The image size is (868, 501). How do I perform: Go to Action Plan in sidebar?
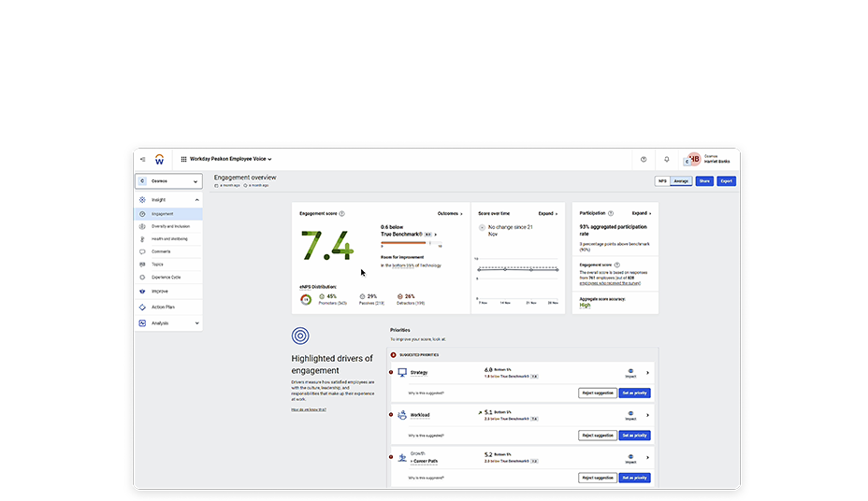[x=163, y=307]
